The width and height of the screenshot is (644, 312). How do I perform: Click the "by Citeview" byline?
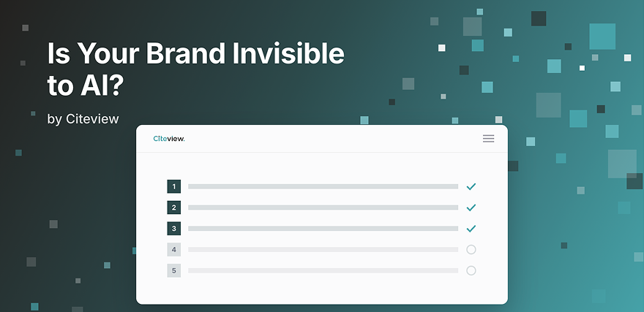[83, 119]
